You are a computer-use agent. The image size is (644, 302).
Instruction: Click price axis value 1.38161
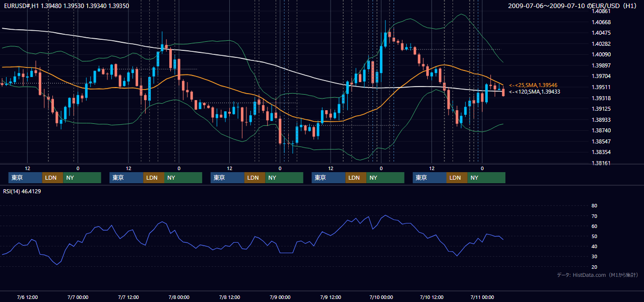click(601, 163)
